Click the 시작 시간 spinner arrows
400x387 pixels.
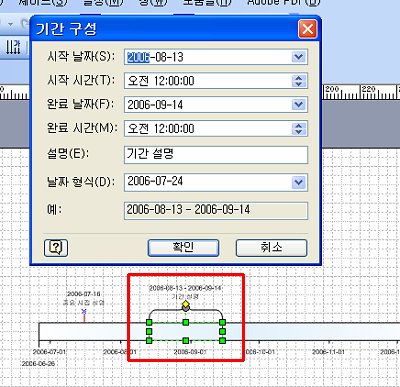pyautogui.click(x=299, y=81)
